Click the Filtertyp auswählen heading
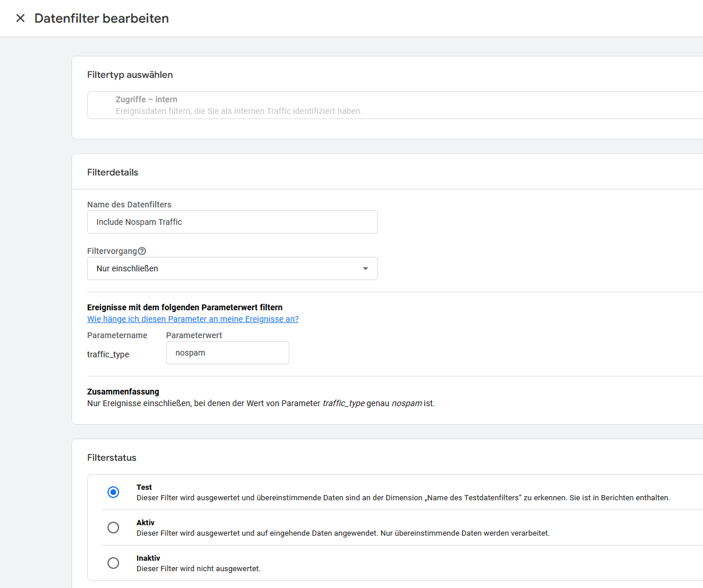The width and height of the screenshot is (703, 588). [130, 74]
